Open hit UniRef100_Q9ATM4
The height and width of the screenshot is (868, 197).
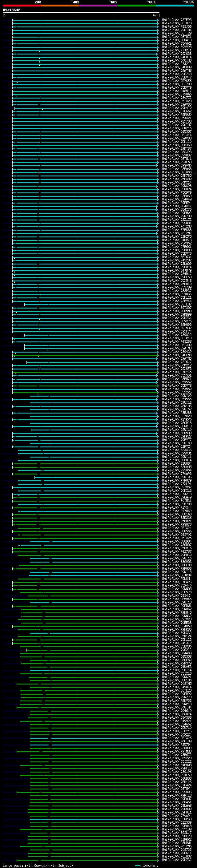(x=177, y=30)
